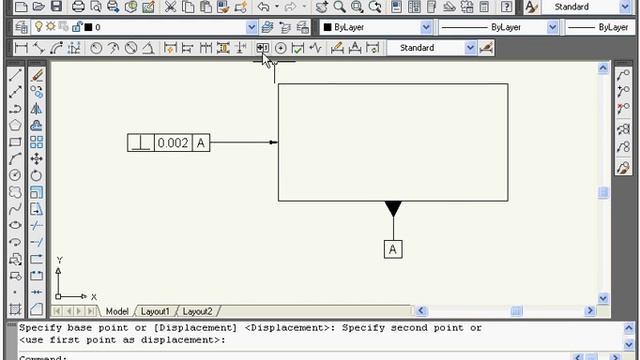Click the command window scroll-down arrow
Viewport: 640px width, 360px height.
(x=629, y=344)
